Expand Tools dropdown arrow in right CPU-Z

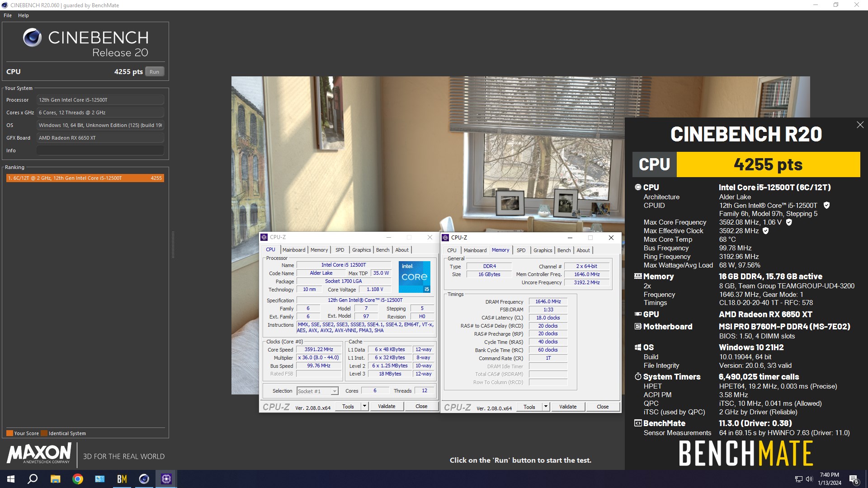546,407
